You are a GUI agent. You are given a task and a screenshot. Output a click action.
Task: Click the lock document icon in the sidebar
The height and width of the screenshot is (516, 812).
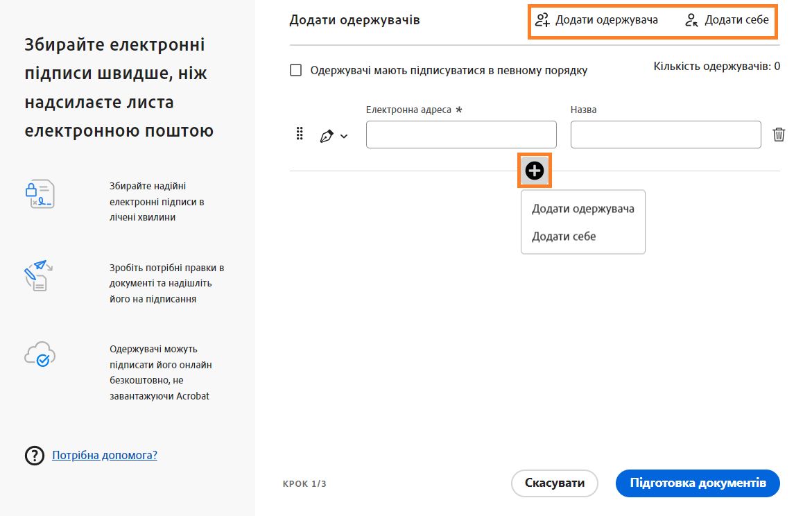click(40, 194)
